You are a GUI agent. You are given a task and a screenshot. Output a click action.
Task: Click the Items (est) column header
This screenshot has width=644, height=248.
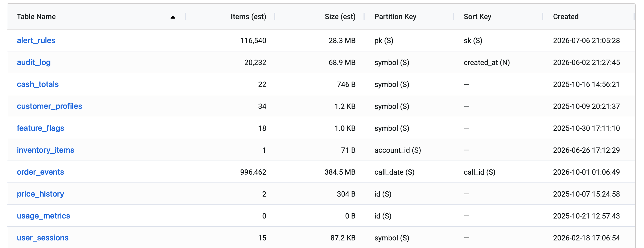(x=248, y=17)
